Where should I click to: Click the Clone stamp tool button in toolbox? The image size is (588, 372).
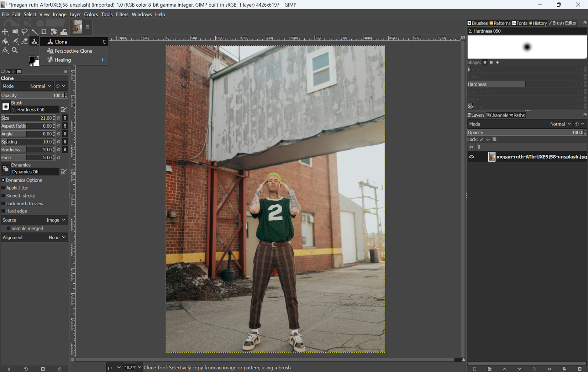[x=35, y=41]
